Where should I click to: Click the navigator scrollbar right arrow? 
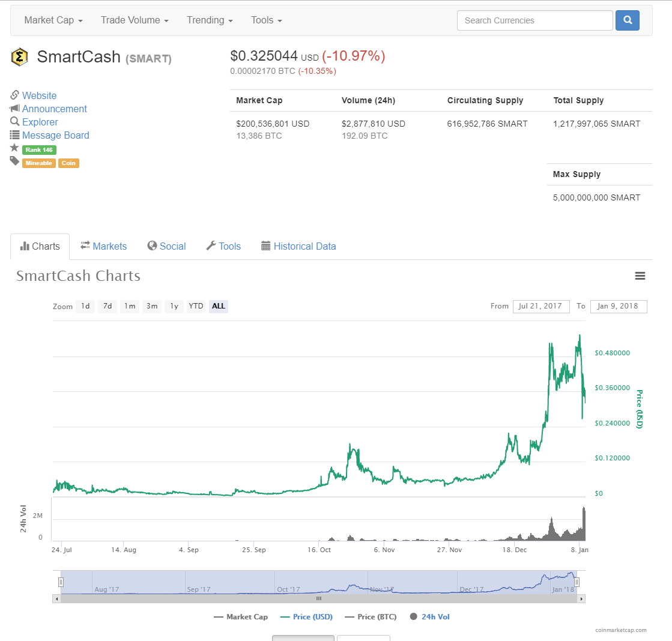coord(581,598)
